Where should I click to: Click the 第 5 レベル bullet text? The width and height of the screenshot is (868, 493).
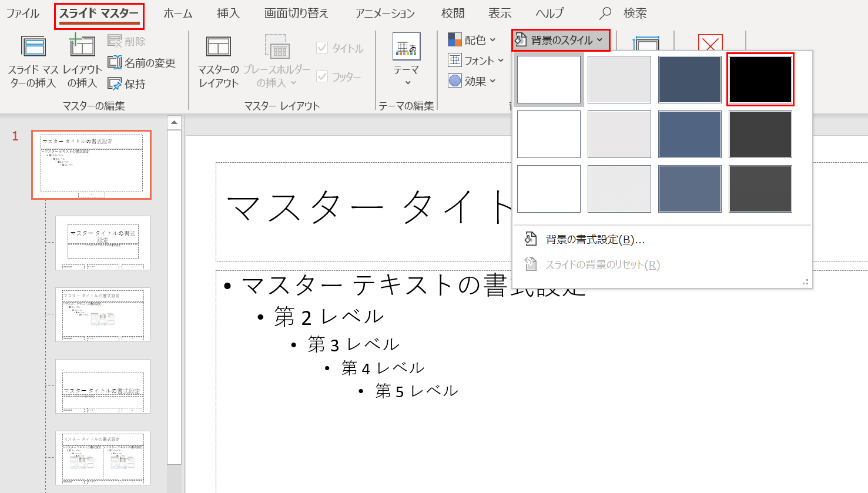[417, 391]
